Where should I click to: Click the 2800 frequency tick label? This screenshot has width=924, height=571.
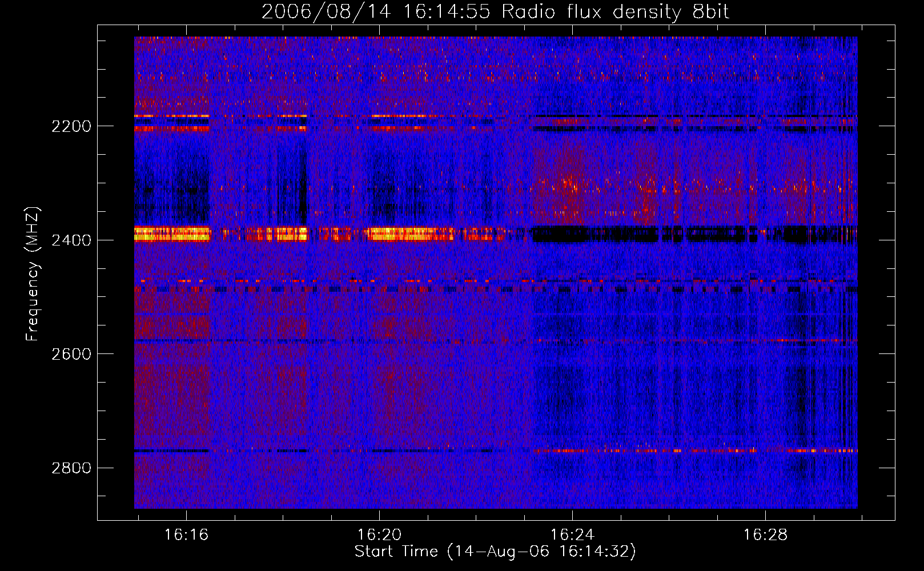point(71,468)
